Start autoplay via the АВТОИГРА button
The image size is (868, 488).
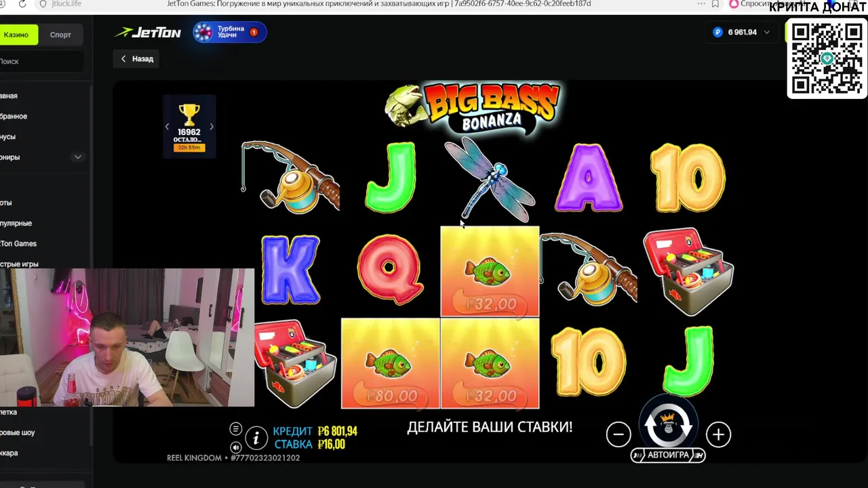click(668, 455)
